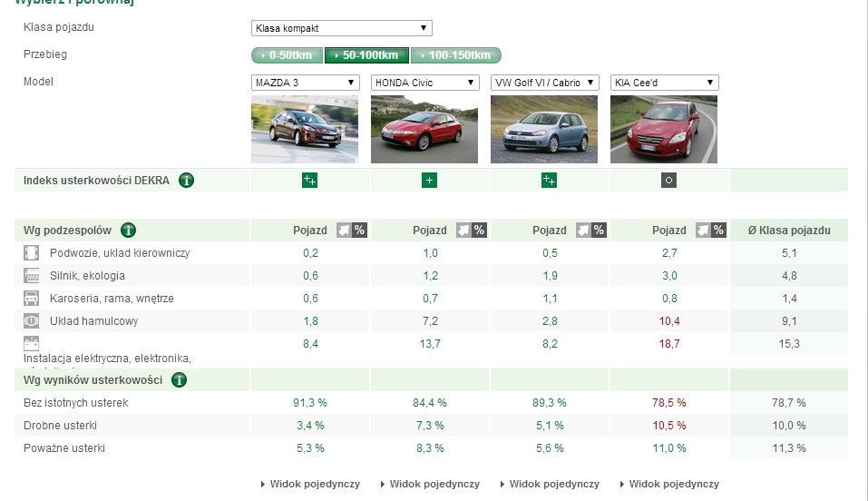Open the MAZDA 3 model dropdown
This screenshot has height=501, width=868.
pyautogui.click(x=305, y=83)
